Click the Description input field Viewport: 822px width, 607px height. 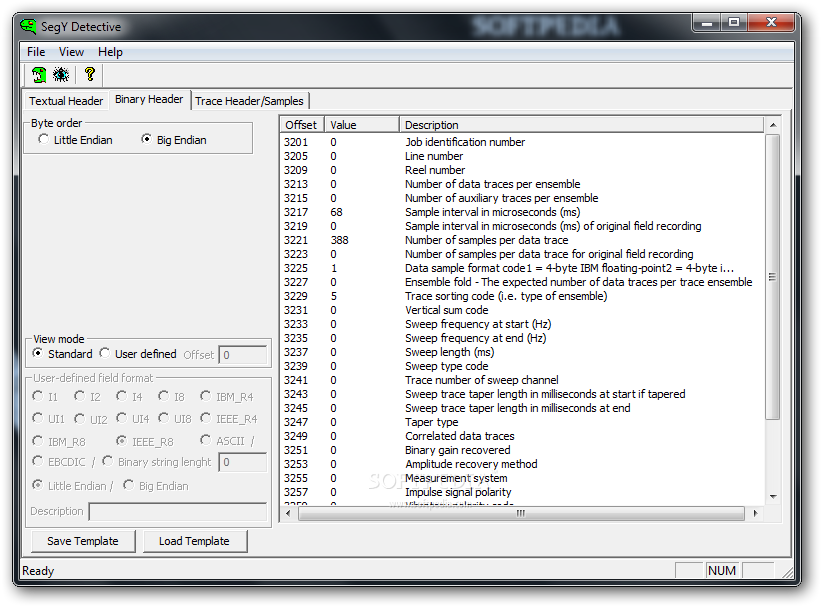coord(178,512)
